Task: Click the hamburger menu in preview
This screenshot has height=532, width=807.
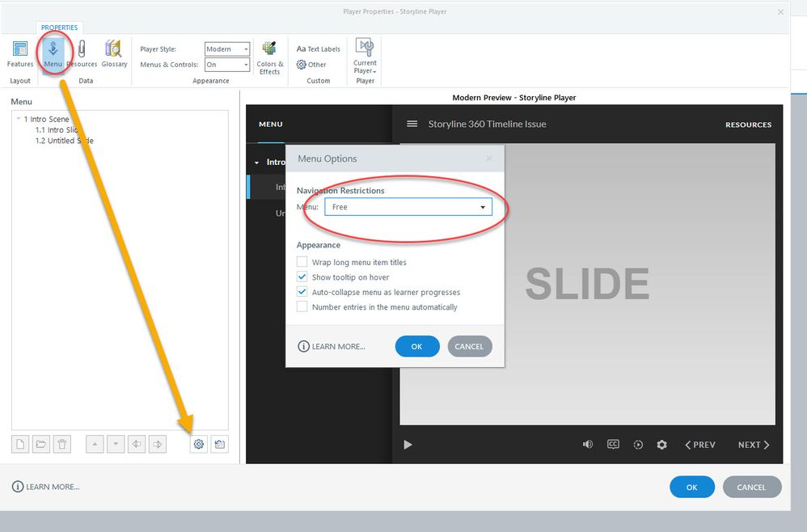Action: (x=412, y=124)
